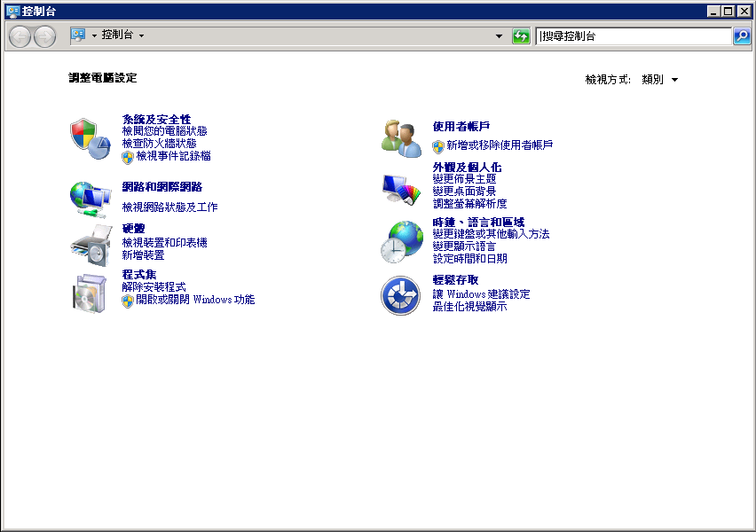Open the 程式集 software box icon
The width and height of the screenshot is (756, 532).
tap(89, 293)
